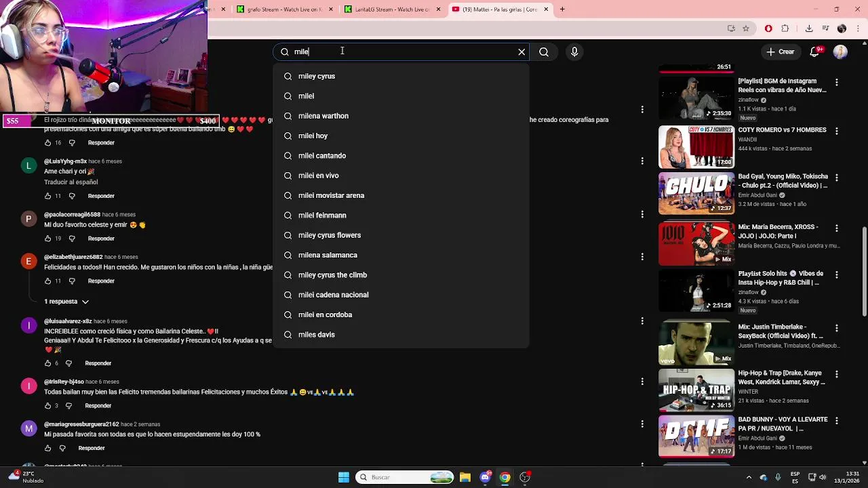Open options for Justin Timberlake mix
Screen dimensions: 868x488
(836, 328)
